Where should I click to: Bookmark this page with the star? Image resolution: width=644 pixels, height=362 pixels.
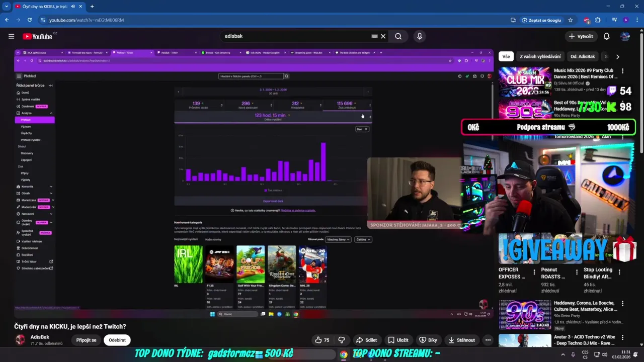click(570, 20)
